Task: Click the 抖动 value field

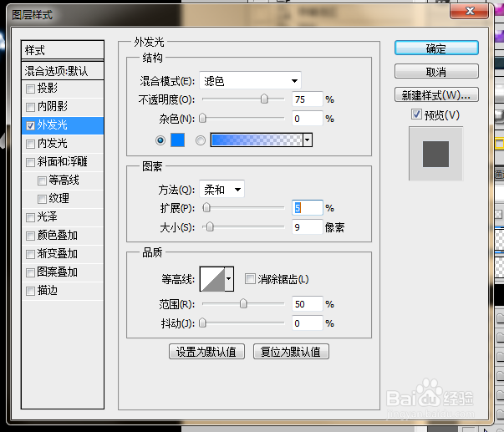Action: [307, 323]
